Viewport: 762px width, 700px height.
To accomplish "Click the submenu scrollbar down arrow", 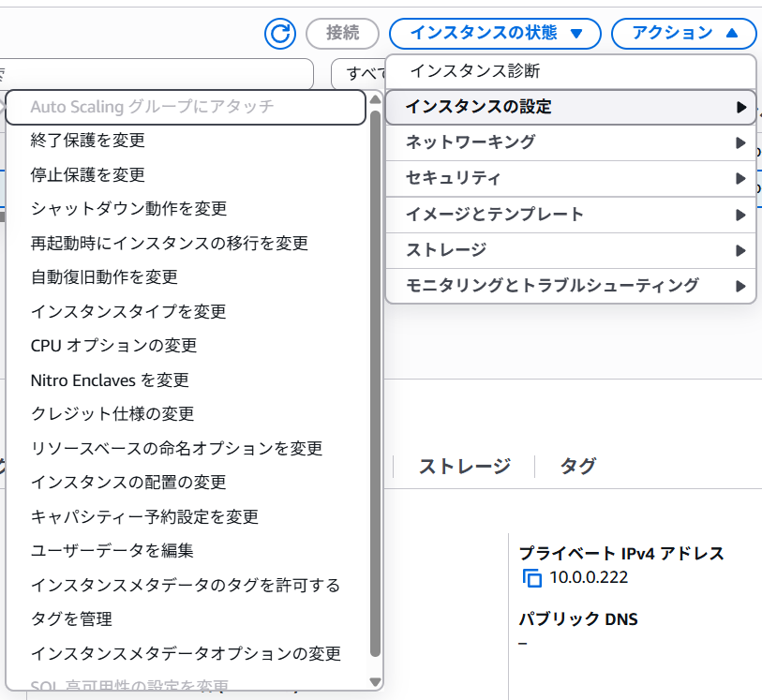I will 375,682.
